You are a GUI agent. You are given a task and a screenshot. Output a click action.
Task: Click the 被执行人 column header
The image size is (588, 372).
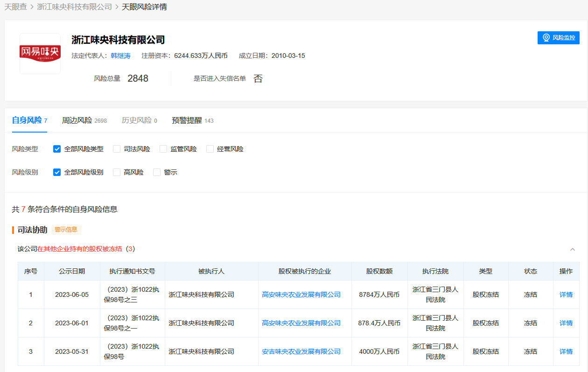[x=211, y=271]
